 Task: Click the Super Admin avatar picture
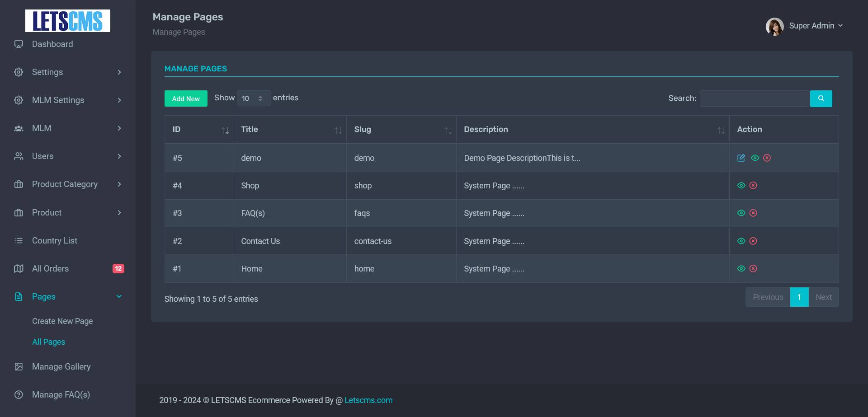(x=774, y=26)
